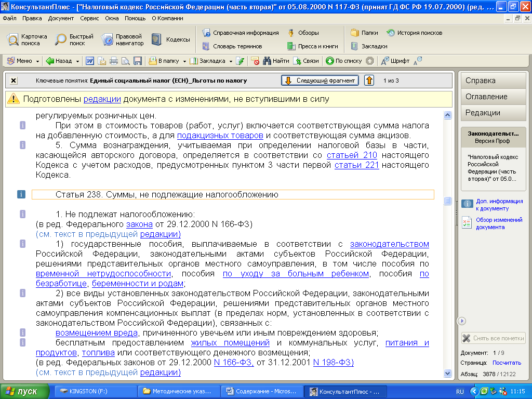Print the document via printer icon
532x399 pixels.
(x=114, y=61)
